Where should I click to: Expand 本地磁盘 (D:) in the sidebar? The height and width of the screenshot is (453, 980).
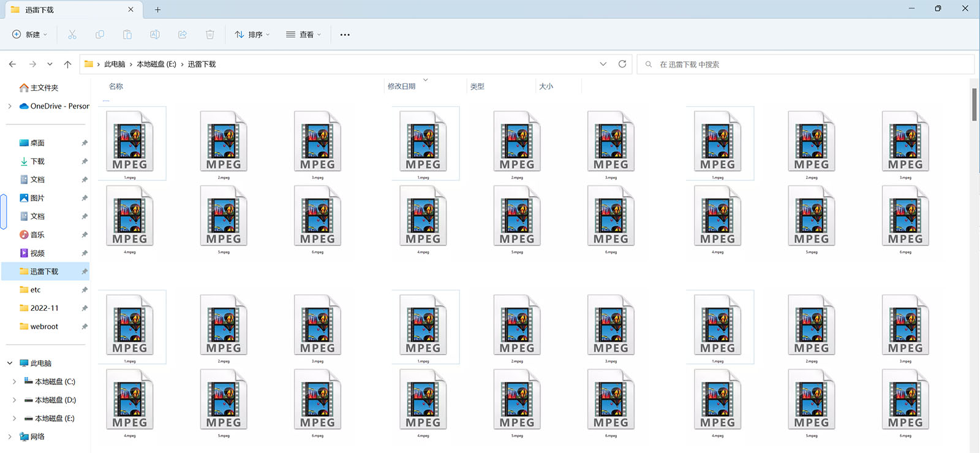pyautogui.click(x=15, y=400)
